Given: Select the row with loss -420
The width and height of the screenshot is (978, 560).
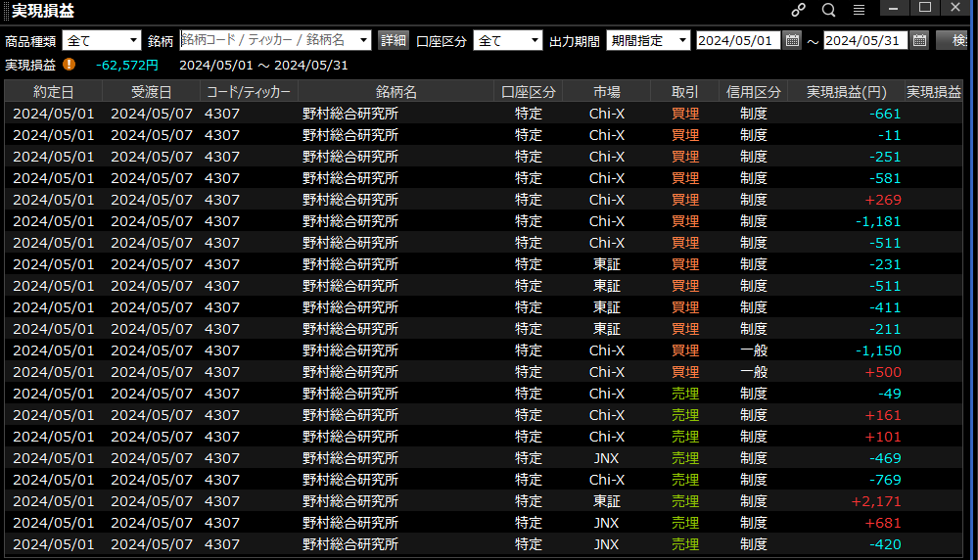Looking at the screenshot, I should point(484,543).
